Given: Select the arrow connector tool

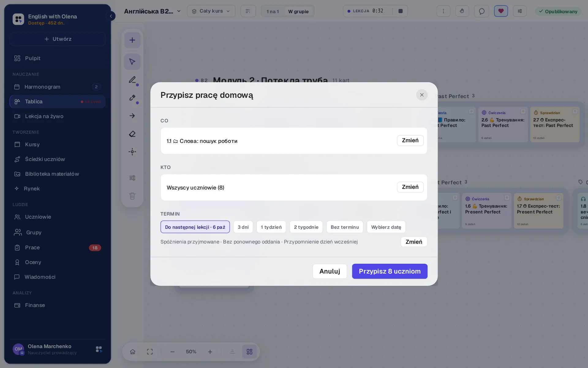Looking at the screenshot, I should (x=132, y=116).
